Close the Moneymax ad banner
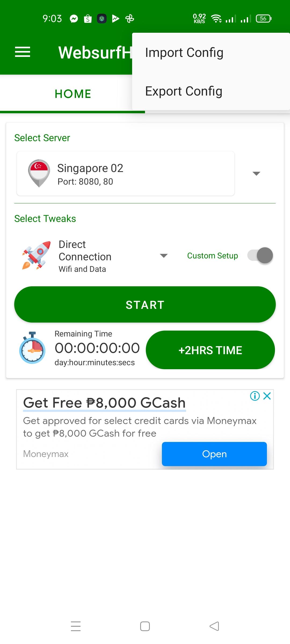290x644 pixels. pos(267,396)
